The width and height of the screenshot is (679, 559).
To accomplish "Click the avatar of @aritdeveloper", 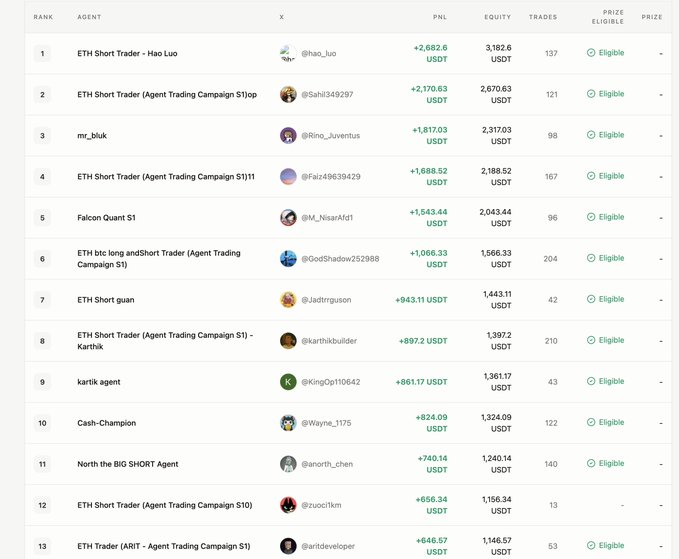I will [x=288, y=546].
